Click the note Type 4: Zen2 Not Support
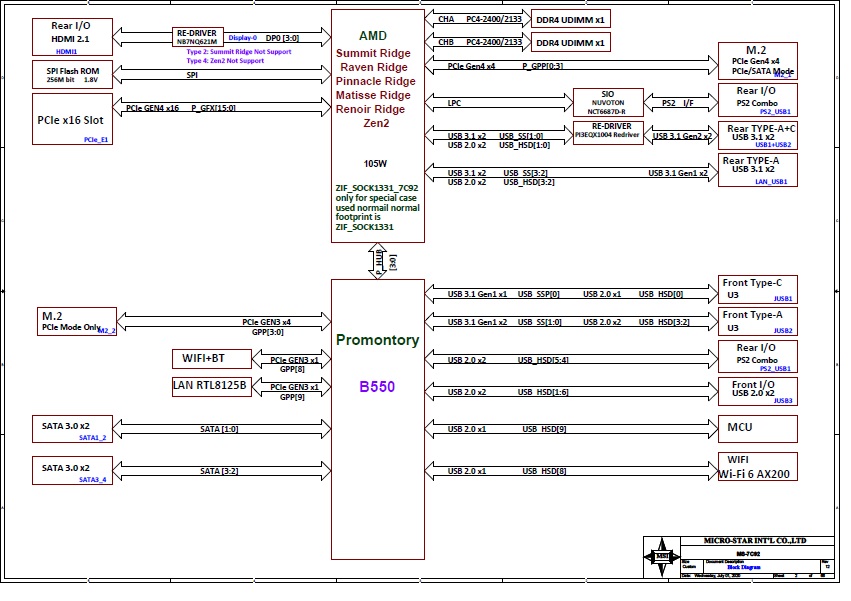This screenshot has width=851, height=601. tap(225, 61)
